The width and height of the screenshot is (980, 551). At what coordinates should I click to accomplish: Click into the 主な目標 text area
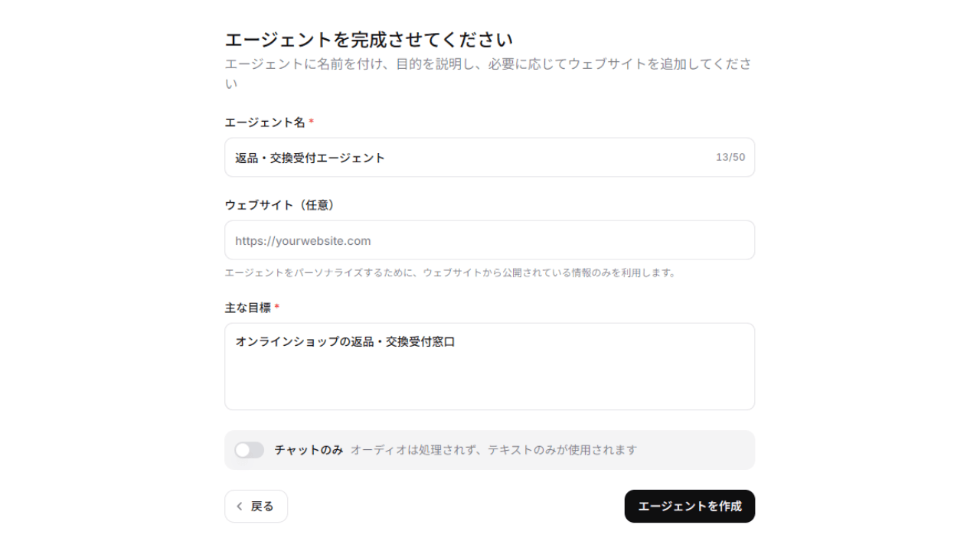(x=489, y=375)
